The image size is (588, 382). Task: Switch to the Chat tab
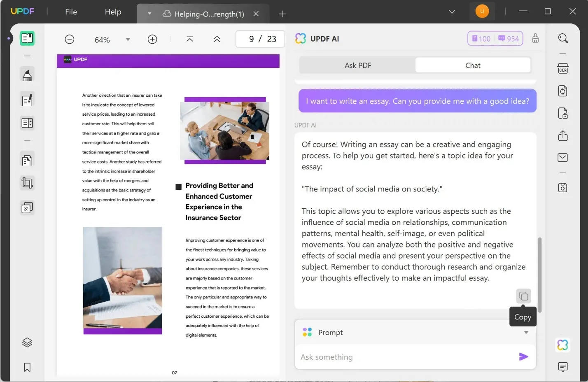click(473, 65)
